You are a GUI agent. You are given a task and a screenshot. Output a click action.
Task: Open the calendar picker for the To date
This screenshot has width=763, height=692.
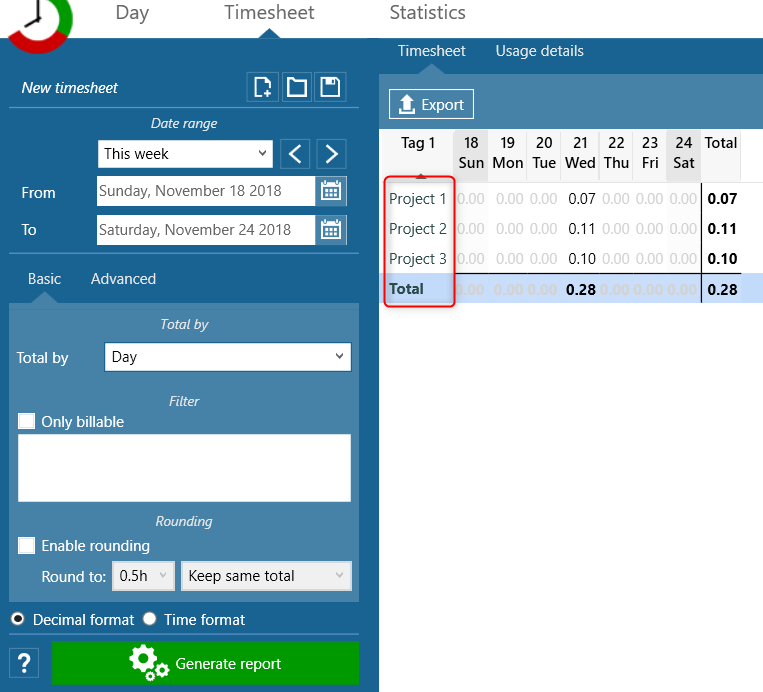coord(331,230)
